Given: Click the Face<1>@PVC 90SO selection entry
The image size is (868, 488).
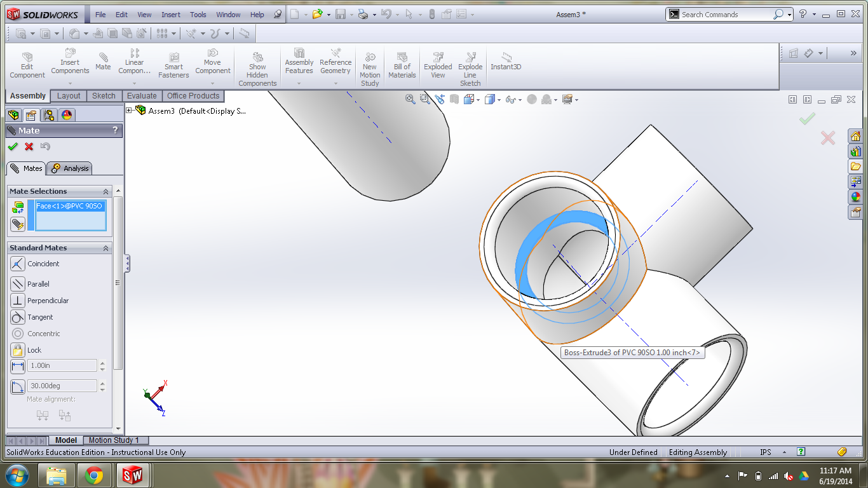Looking at the screenshot, I should click(x=70, y=206).
